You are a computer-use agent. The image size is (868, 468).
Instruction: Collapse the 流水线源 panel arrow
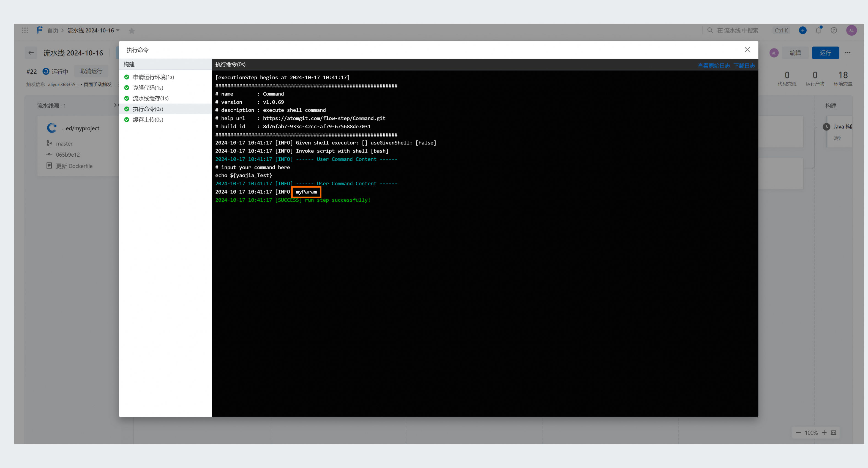pos(116,105)
